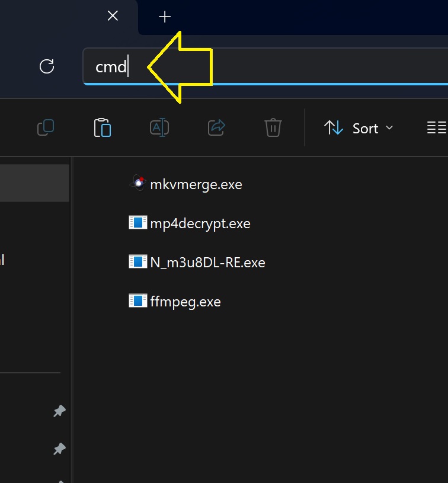Open the Sort dropdown menu
This screenshot has width=448, height=483.
359,128
